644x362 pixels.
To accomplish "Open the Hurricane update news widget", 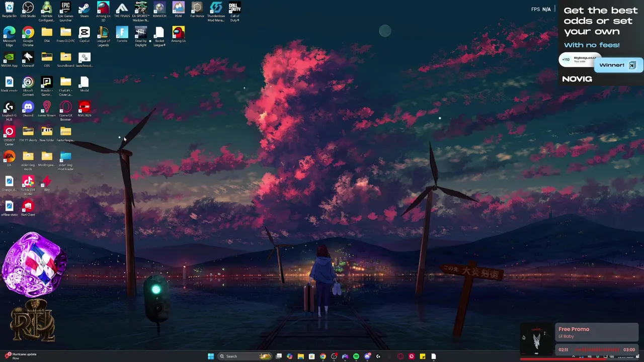I will coord(21,356).
